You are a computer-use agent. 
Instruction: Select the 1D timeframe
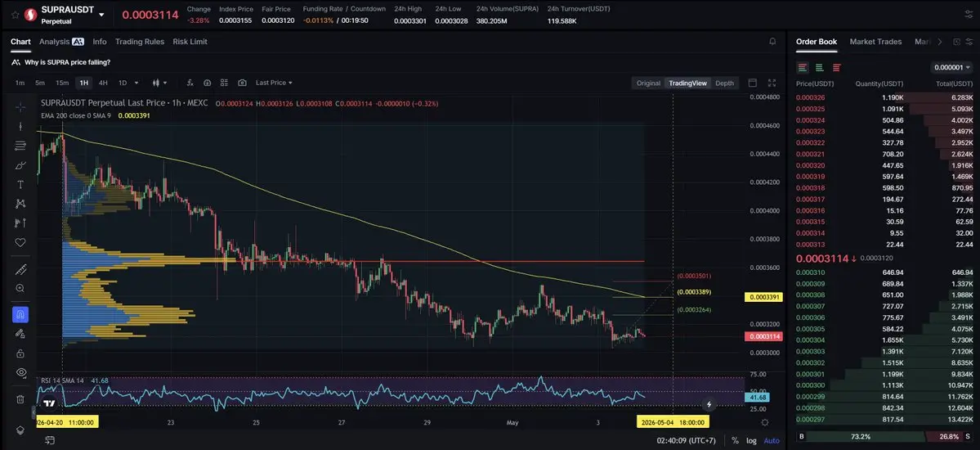pyautogui.click(x=123, y=83)
